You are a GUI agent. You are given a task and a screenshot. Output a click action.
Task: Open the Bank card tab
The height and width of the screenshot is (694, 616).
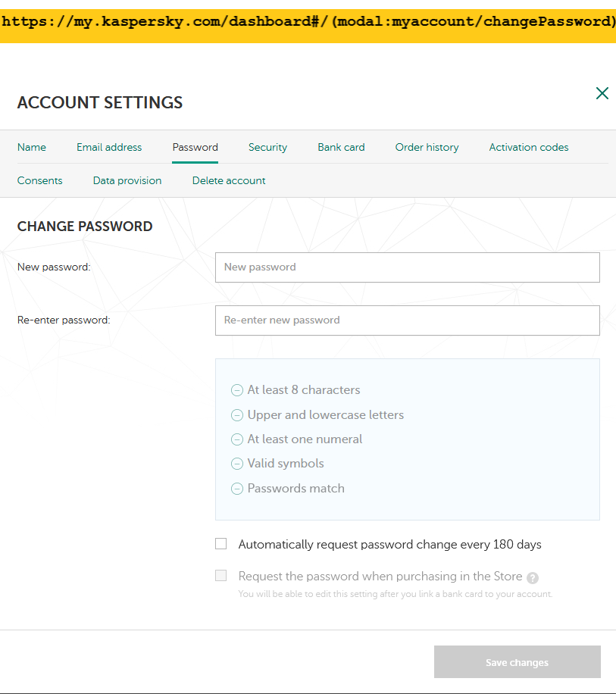tap(341, 147)
